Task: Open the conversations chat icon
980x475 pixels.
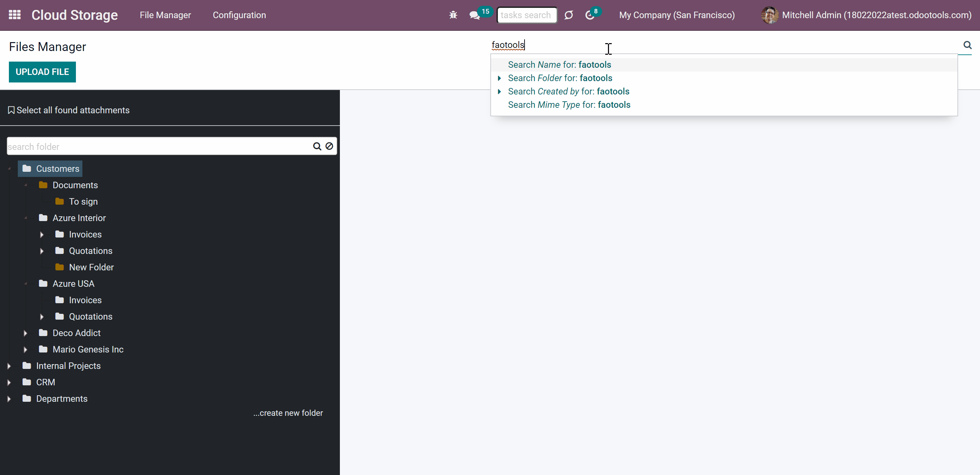Action: click(474, 15)
